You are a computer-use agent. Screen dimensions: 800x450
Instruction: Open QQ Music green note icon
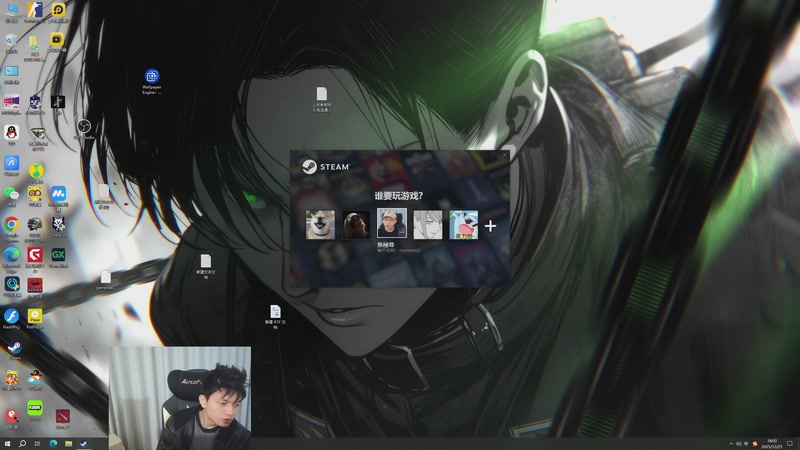pos(35,172)
